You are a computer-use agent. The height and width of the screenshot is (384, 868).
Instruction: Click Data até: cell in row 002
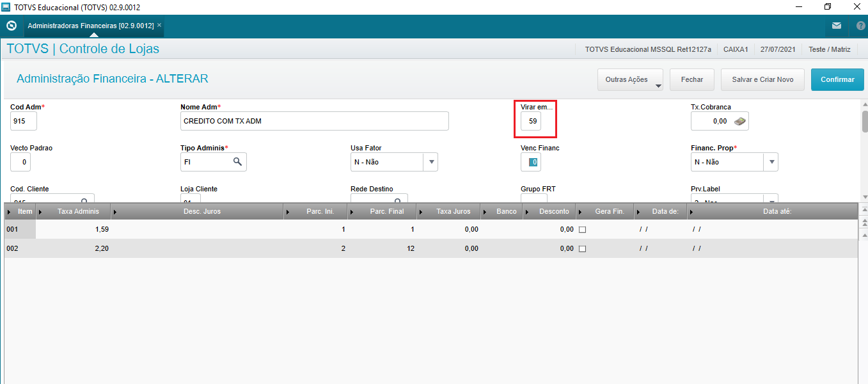773,248
